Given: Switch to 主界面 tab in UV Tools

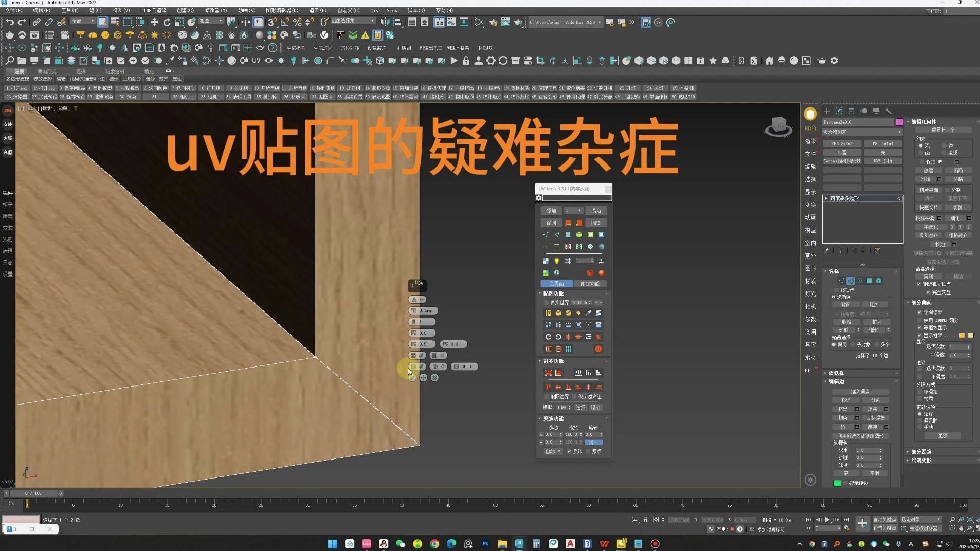Looking at the screenshot, I should [557, 284].
